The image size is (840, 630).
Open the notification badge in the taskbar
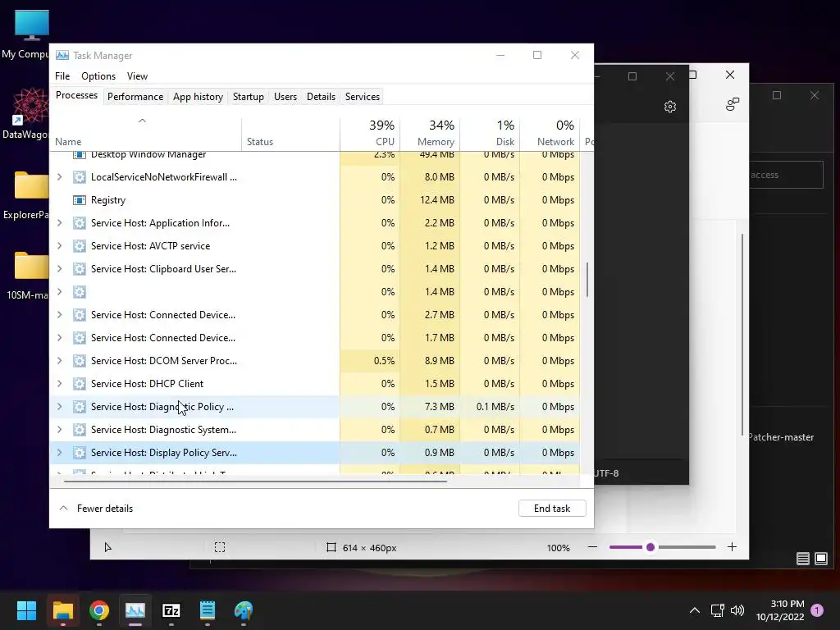(817, 610)
